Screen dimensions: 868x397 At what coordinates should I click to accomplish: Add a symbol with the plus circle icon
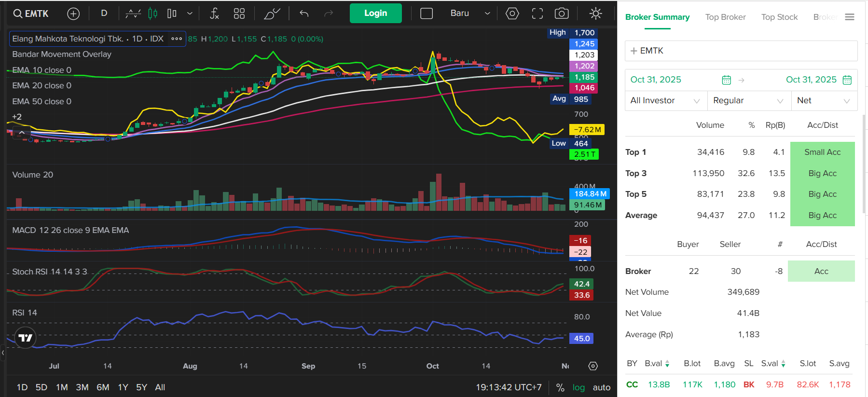point(73,14)
